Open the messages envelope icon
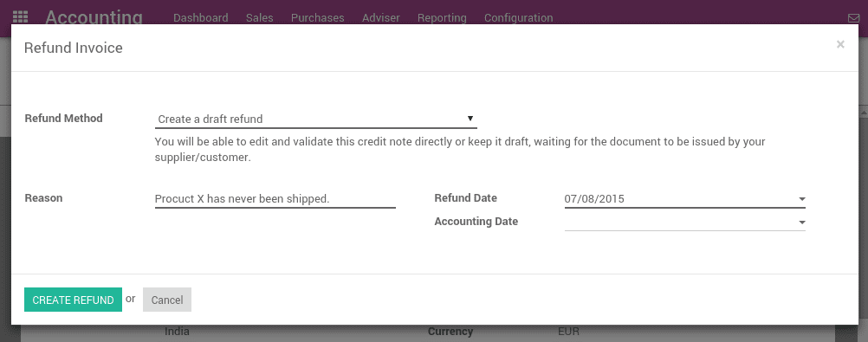 [853, 18]
